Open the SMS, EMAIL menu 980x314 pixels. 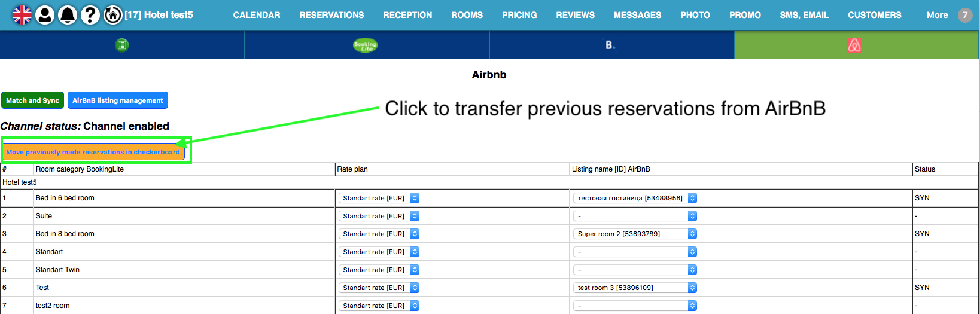click(x=804, y=15)
